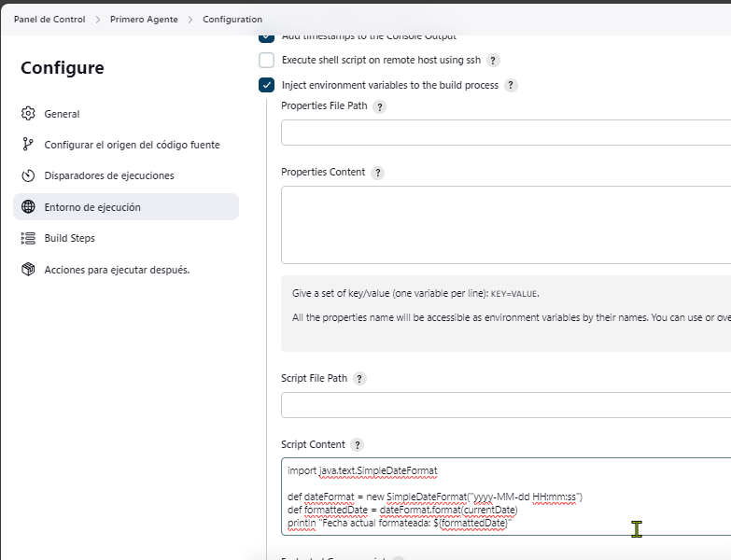Click the source code branch icon
731x560 pixels.
tap(28, 145)
